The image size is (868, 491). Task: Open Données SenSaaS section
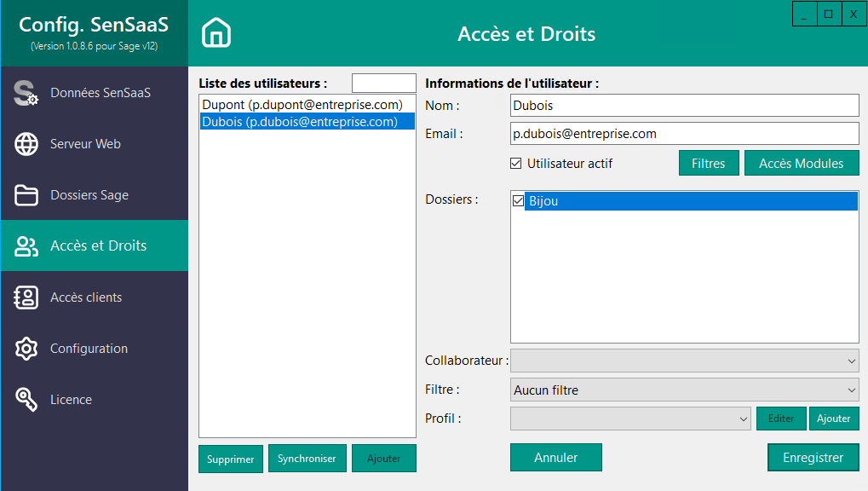click(94, 93)
